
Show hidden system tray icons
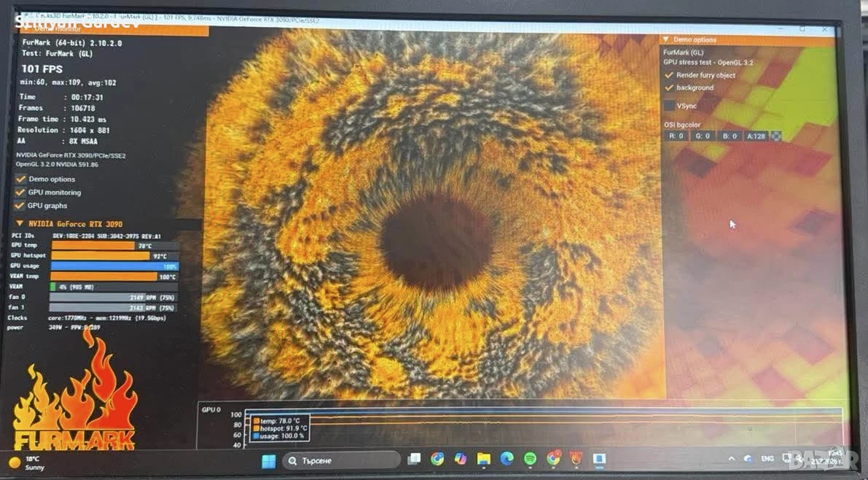(x=732, y=458)
